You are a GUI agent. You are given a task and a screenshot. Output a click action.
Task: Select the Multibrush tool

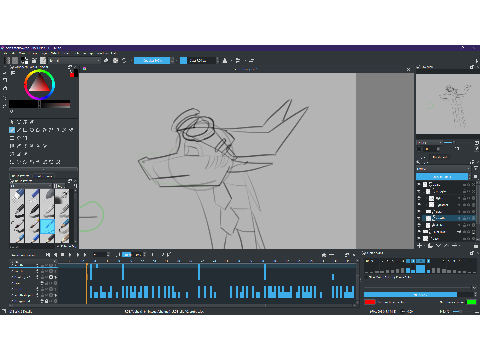(x=71, y=130)
